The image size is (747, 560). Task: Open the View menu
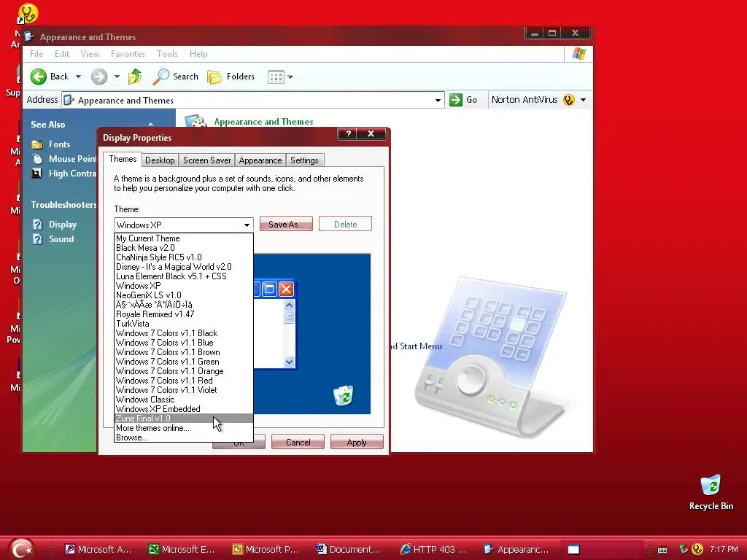[90, 54]
